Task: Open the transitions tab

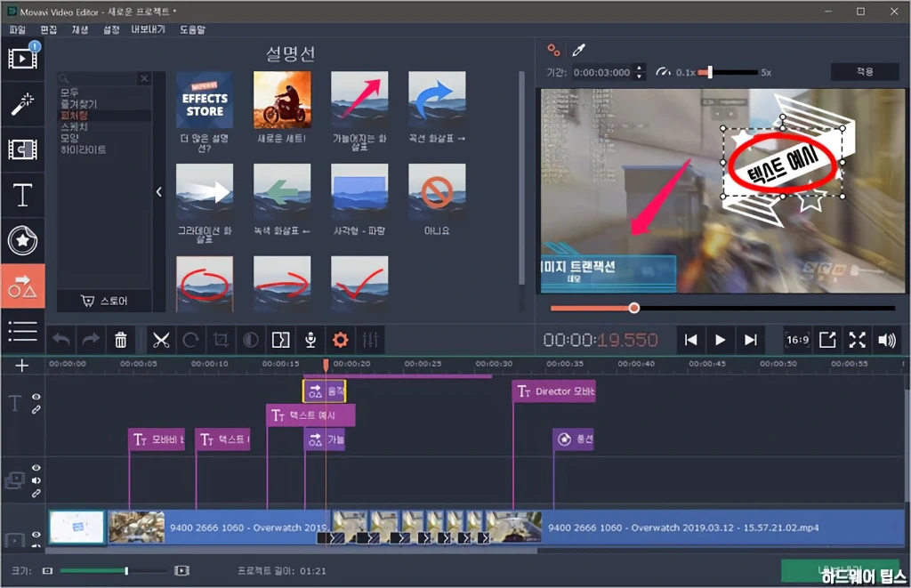Action: tap(22, 149)
